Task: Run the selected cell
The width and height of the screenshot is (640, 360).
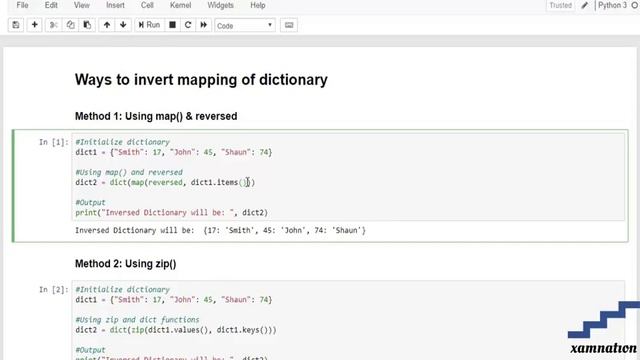Action: point(149,25)
